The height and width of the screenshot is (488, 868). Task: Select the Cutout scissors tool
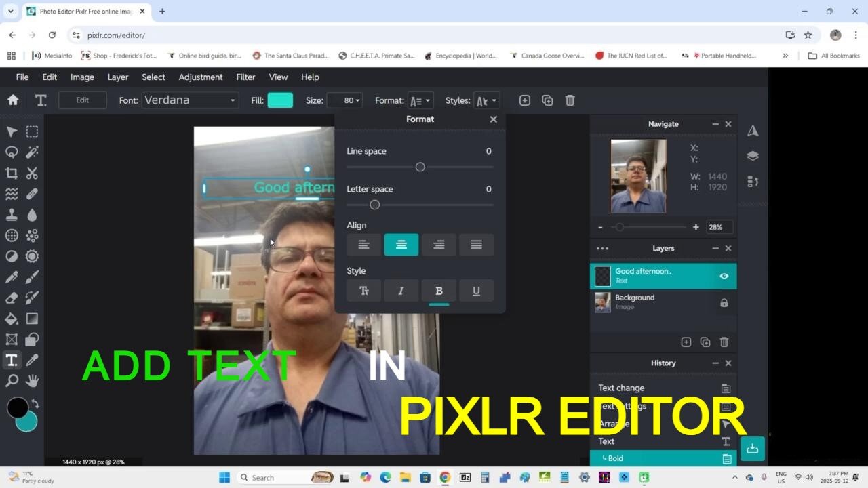click(x=32, y=173)
